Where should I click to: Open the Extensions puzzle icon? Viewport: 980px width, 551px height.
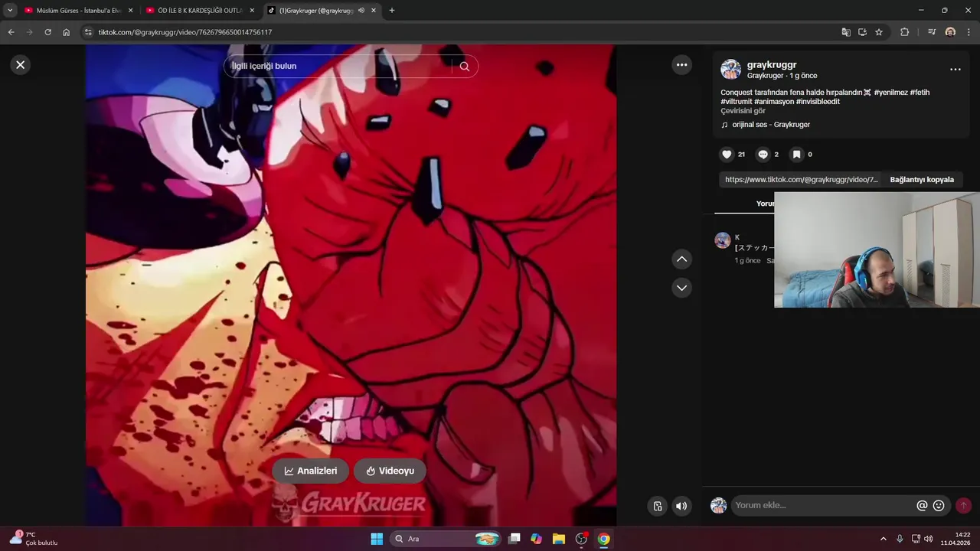pyautogui.click(x=905, y=32)
